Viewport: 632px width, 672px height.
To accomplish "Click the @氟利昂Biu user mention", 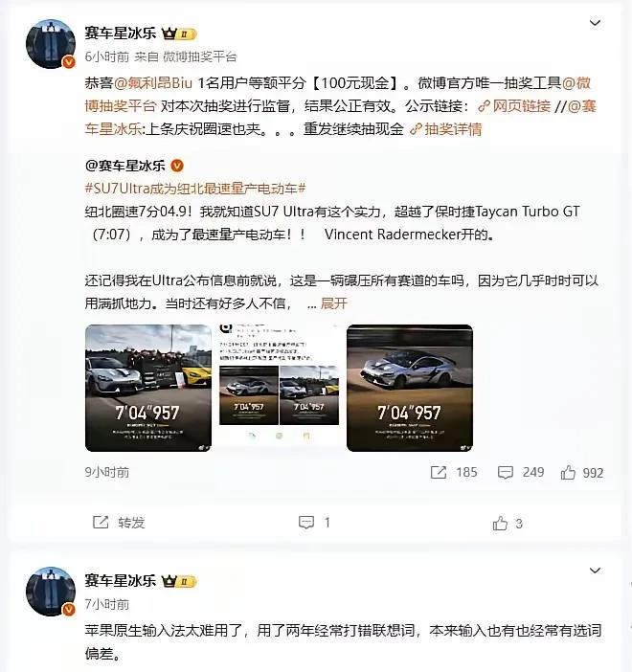I will coord(153,82).
